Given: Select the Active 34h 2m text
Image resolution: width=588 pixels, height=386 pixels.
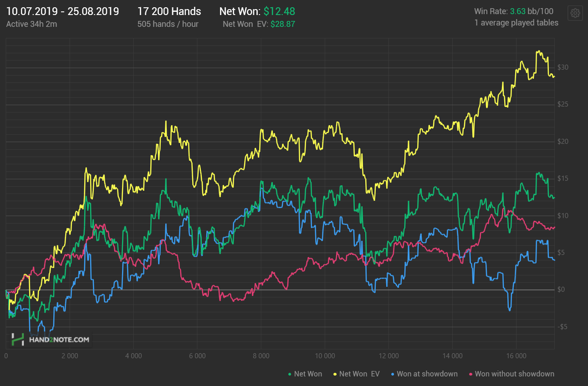Looking at the screenshot, I should 31,24.
